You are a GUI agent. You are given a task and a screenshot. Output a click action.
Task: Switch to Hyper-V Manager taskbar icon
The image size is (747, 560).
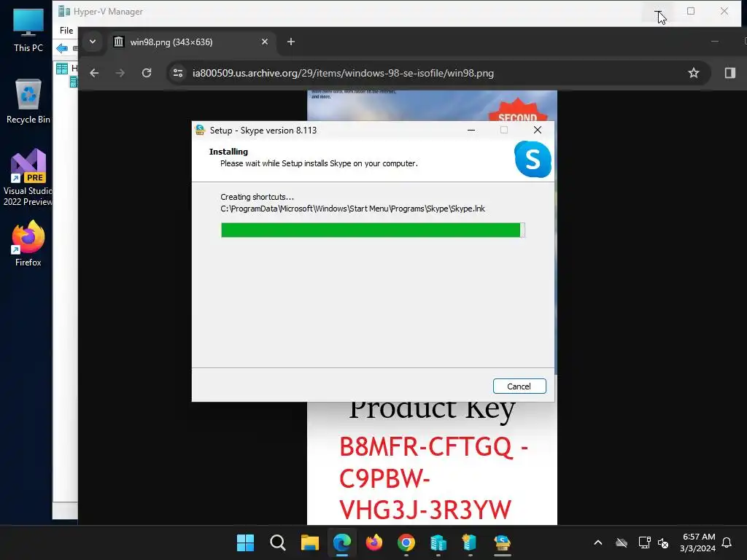coord(438,542)
